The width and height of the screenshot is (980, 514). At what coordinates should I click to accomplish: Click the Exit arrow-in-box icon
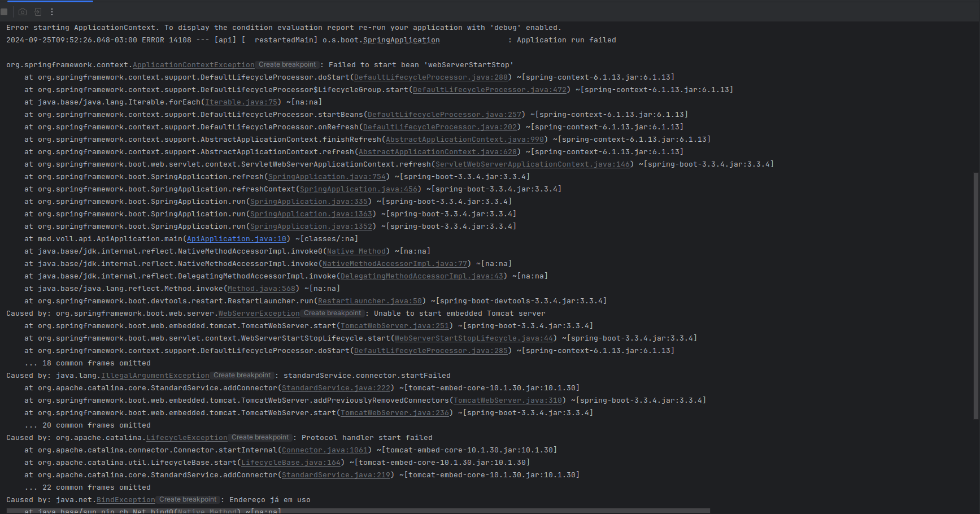pos(38,12)
